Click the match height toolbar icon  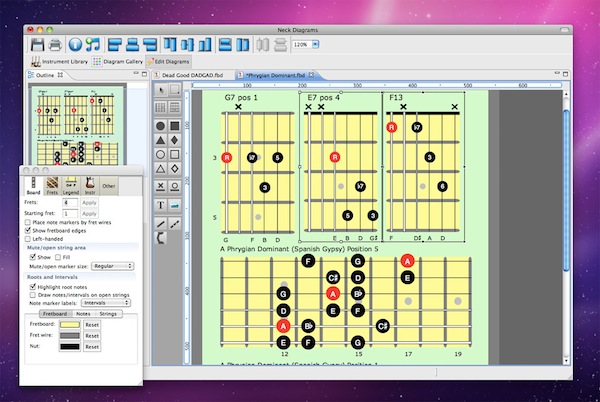pos(243,45)
